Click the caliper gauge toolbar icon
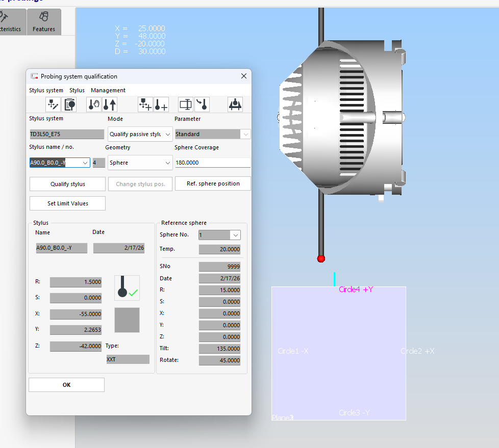 point(186,104)
